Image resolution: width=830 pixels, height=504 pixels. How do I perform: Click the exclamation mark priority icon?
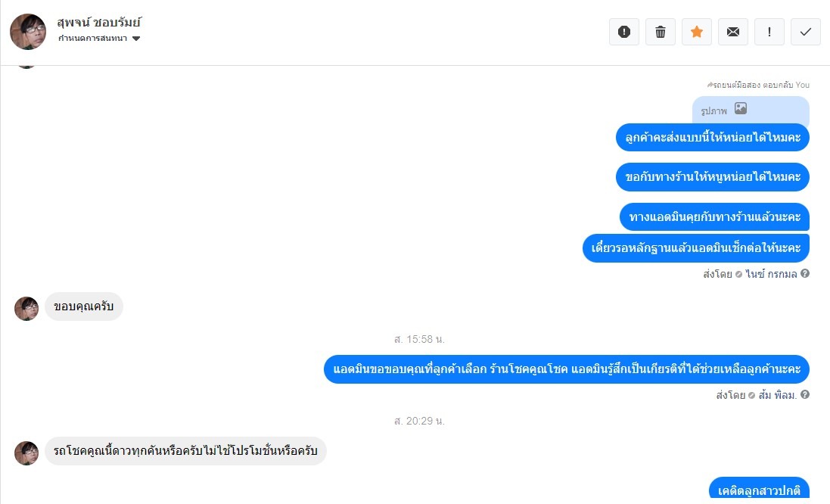point(769,32)
